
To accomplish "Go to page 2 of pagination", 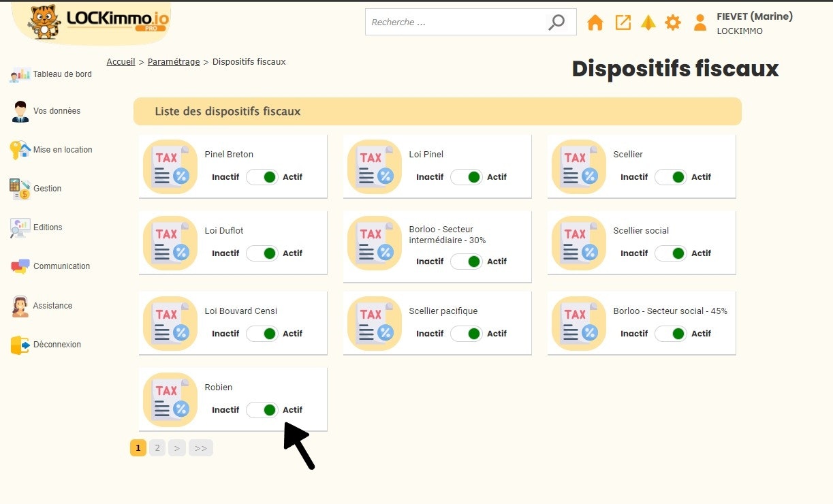I will [157, 447].
